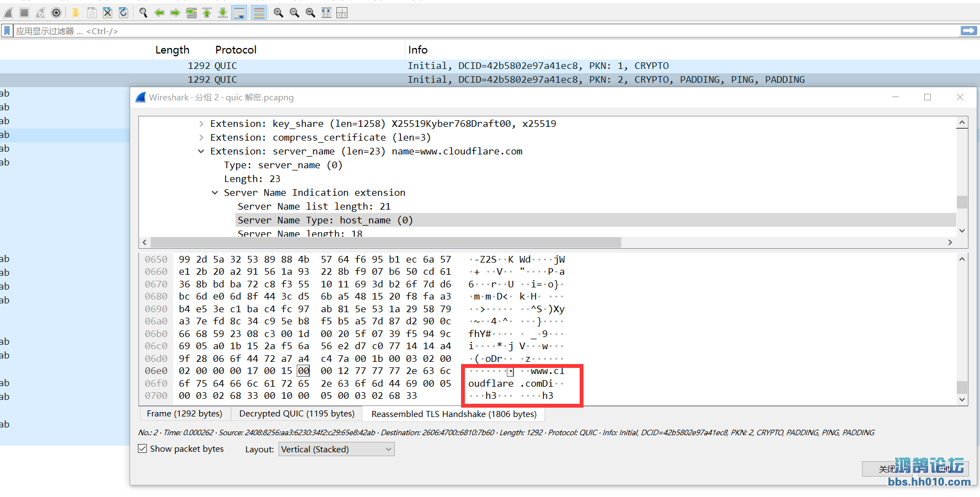Go to specified packet icon
This screenshot has width=980, height=497.
click(x=191, y=13)
